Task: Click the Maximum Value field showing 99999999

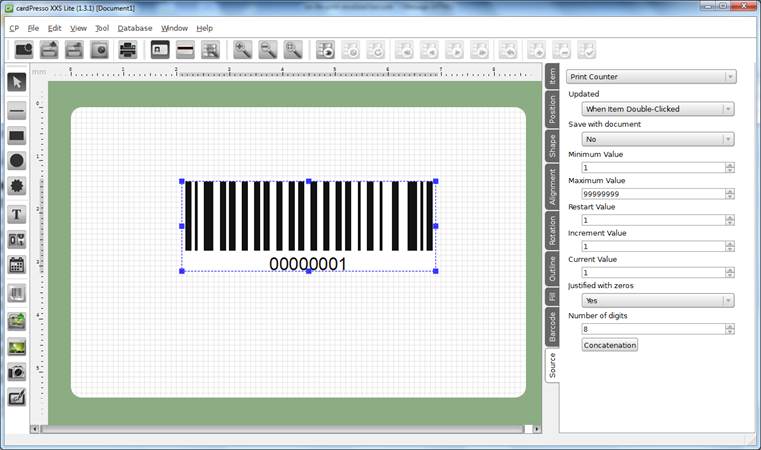Action: point(653,194)
